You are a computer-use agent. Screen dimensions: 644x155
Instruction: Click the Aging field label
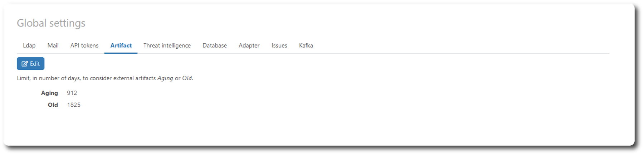point(49,93)
